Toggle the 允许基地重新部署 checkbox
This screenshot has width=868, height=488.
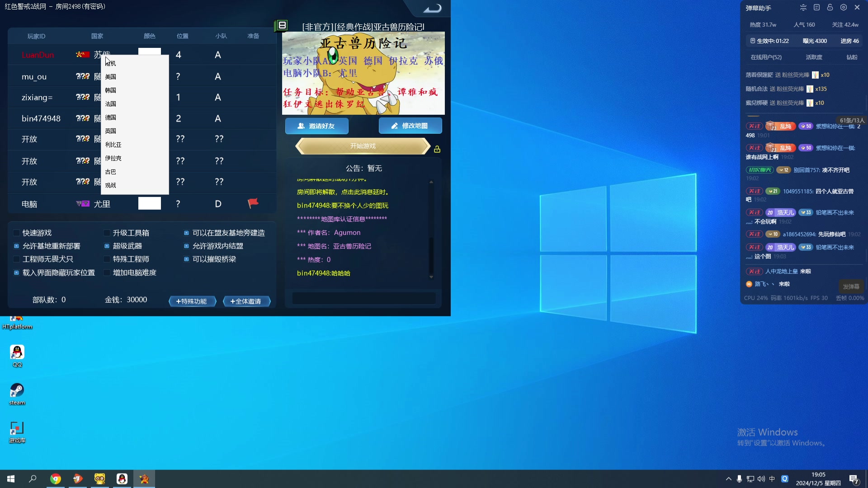[16, 246]
